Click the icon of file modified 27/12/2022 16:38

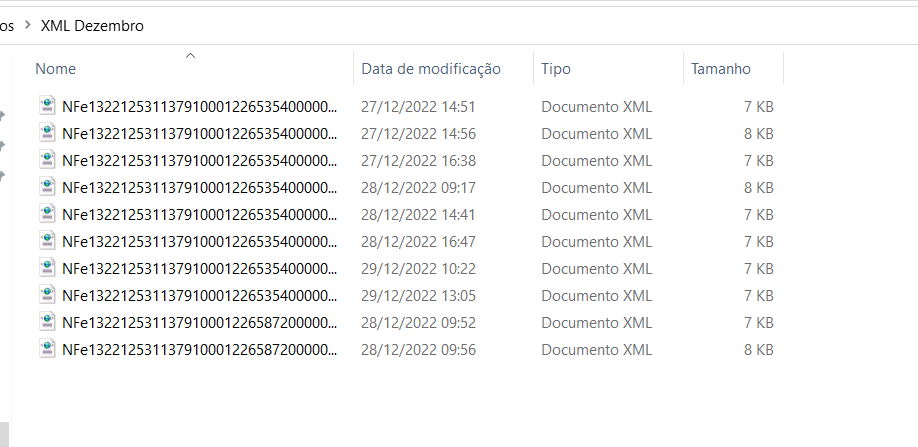coord(47,160)
